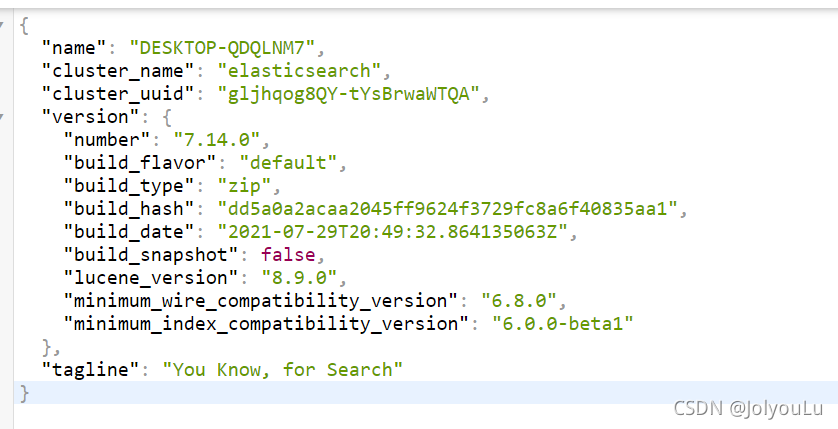Image resolution: width=838 pixels, height=429 pixels.
Task: Click the "cluster_uuid" key
Action: point(119,94)
